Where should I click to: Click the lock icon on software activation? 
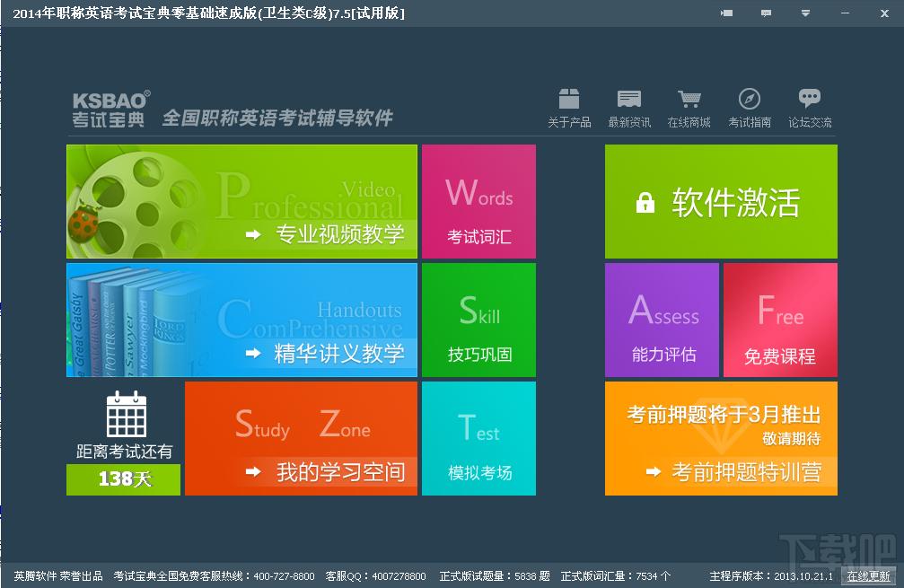(x=645, y=202)
